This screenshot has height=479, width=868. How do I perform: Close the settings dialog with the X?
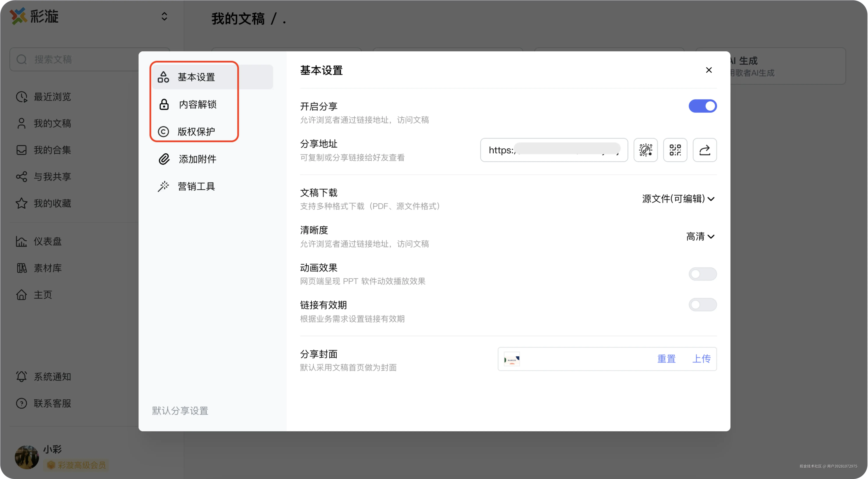[x=709, y=70]
